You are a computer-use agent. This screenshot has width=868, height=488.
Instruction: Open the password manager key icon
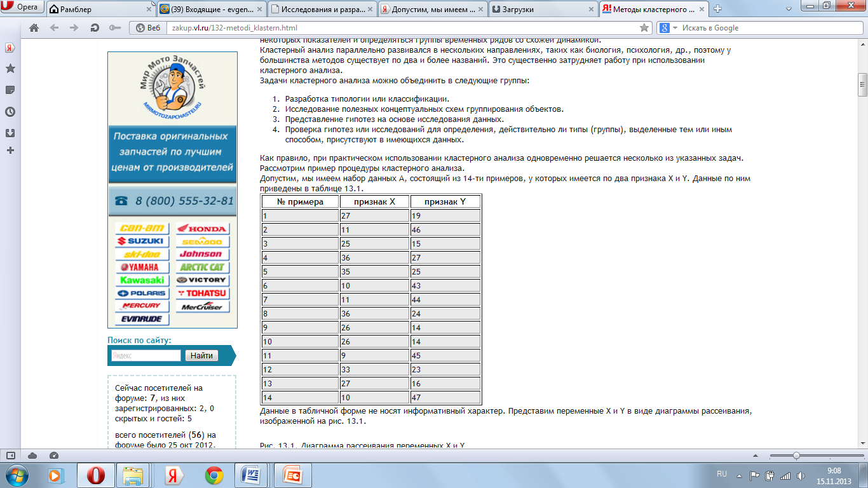pos(114,28)
